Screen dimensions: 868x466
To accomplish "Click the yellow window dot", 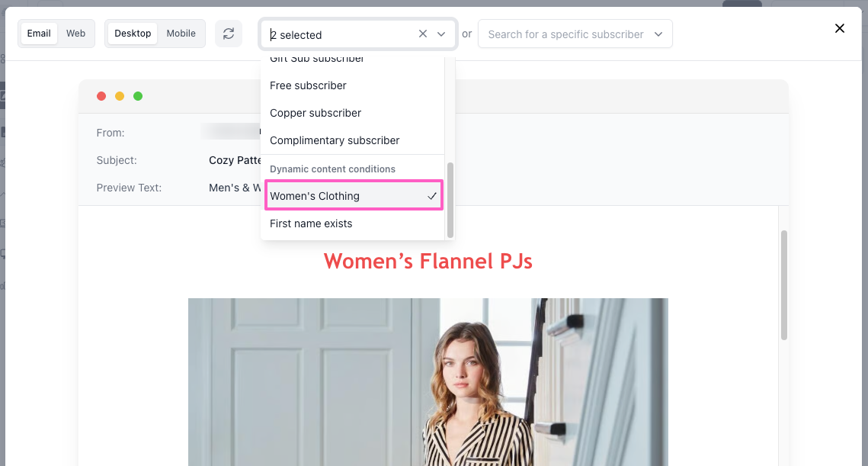I will pyautogui.click(x=120, y=96).
